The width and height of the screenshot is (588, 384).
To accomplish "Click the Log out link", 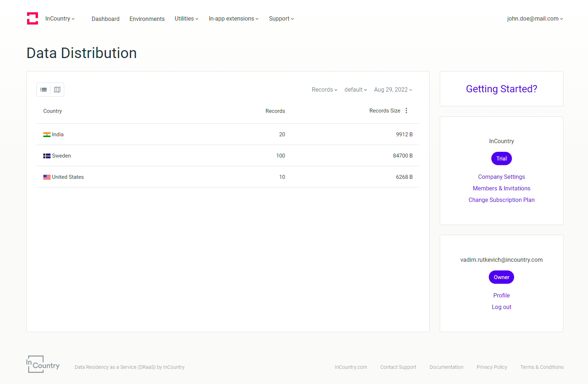I will tap(501, 307).
